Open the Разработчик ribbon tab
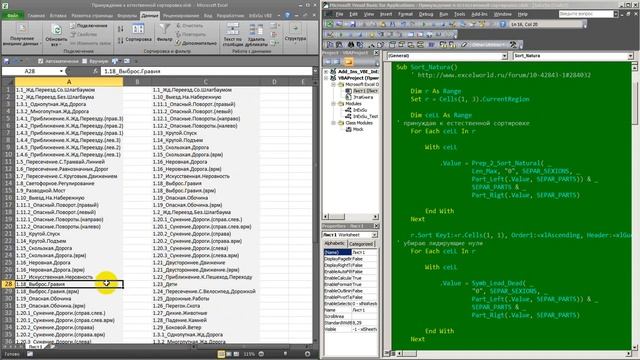This screenshot has height=360, width=640. (230, 16)
